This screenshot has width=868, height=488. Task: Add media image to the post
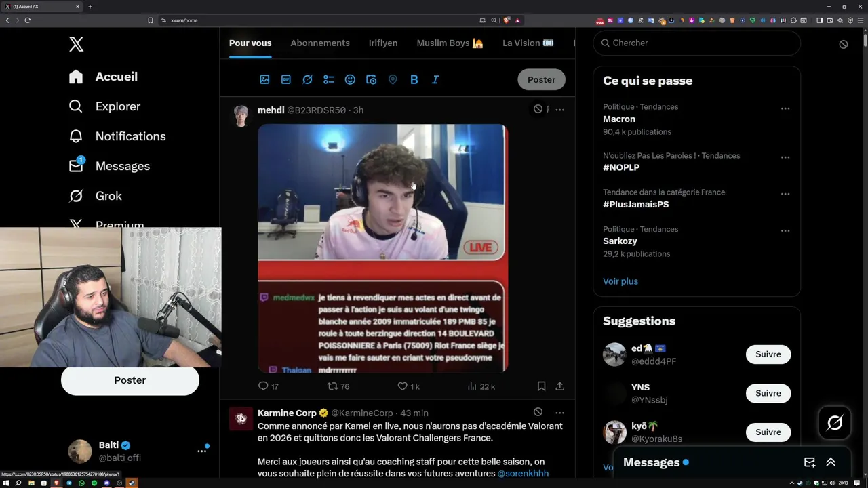(x=264, y=79)
